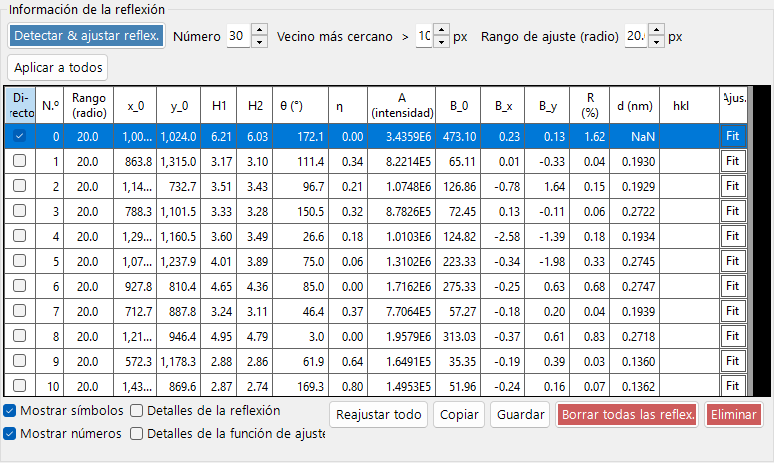
Task: Select the NaN cell in row 0
Action: (634, 136)
